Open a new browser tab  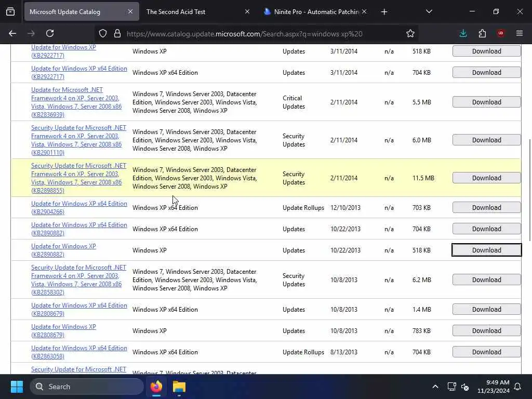(x=384, y=11)
